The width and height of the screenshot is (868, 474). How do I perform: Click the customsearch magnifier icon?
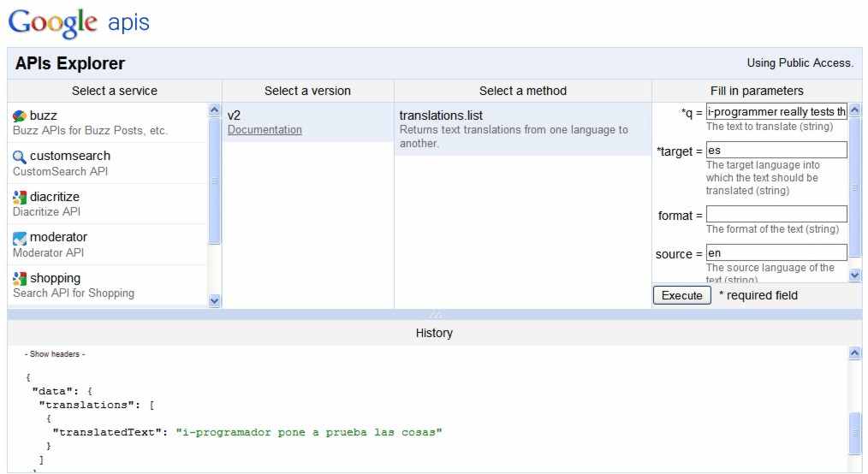20,157
